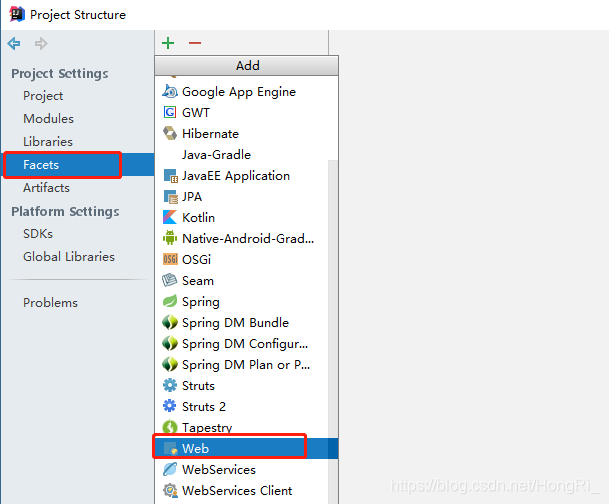Open the Libraries settings page
Image resolution: width=609 pixels, height=504 pixels.
click(x=48, y=141)
